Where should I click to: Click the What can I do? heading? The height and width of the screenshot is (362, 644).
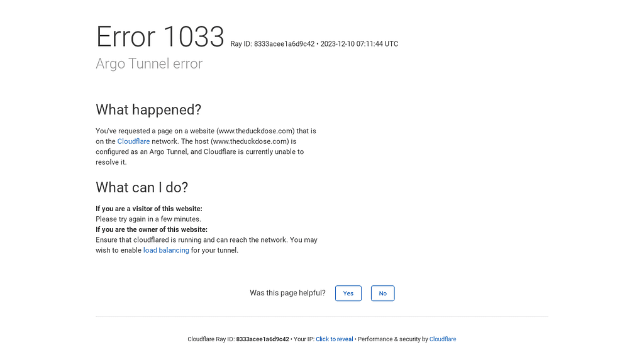pos(142,187)
